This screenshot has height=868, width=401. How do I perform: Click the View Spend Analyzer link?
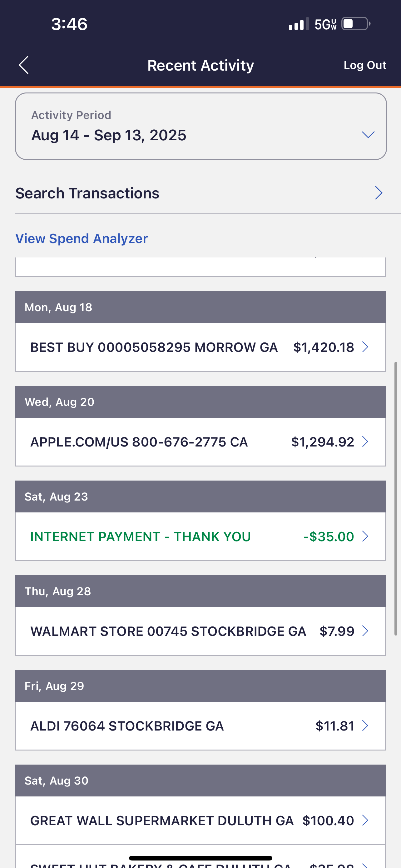click(82, 239)
